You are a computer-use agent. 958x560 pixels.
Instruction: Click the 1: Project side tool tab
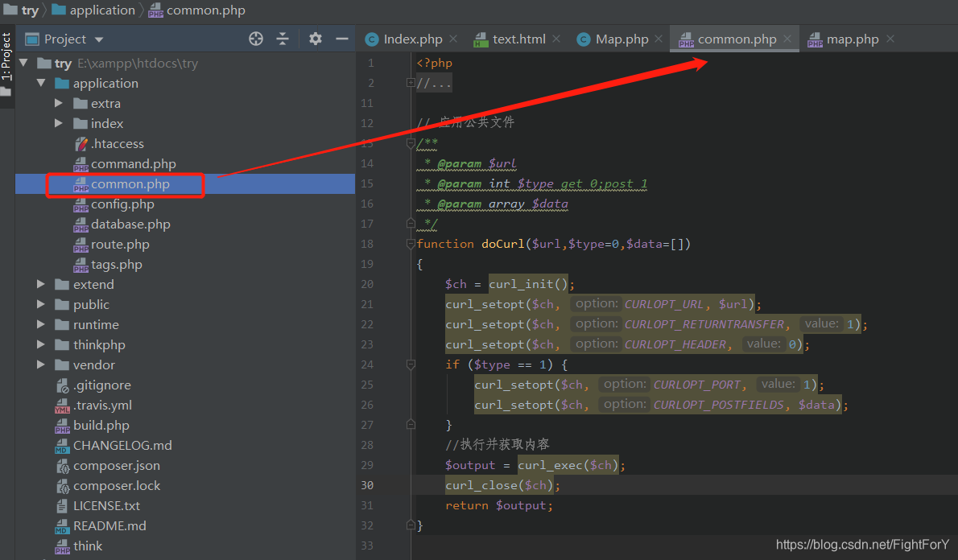pyautogui.click(x=6, y=57)
